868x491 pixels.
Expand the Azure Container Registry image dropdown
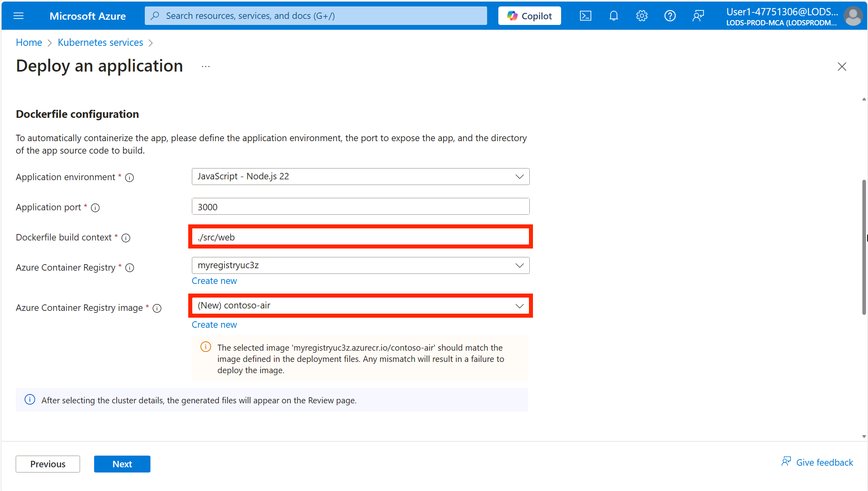[360, 306]
